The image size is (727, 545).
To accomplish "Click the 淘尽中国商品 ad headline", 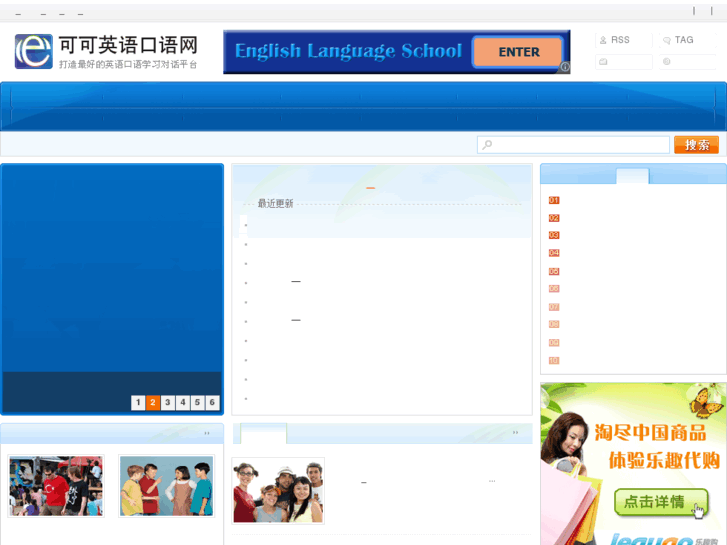I will (x=650, y=433).
